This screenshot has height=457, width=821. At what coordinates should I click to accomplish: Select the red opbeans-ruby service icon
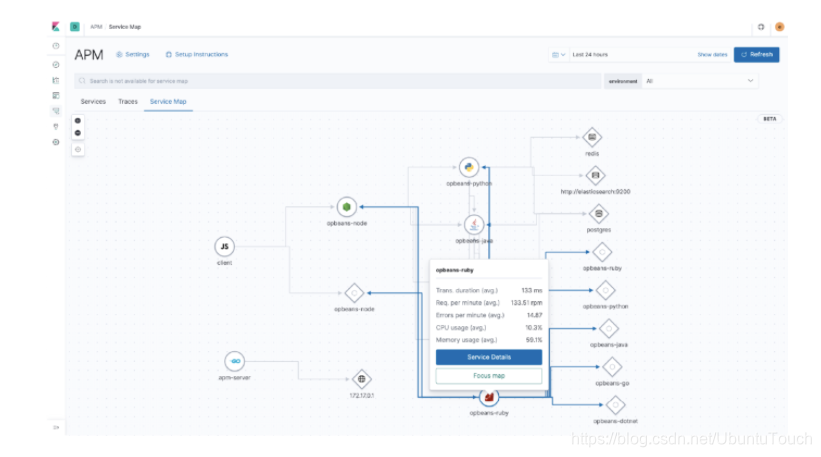tap(489, 397)
